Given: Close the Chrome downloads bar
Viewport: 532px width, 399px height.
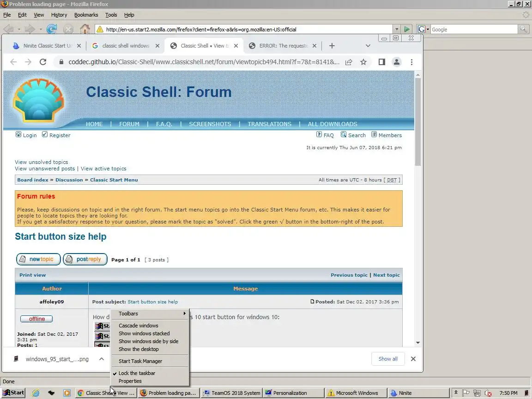Looking at the screenshot, I should click(x=413, y=359).
